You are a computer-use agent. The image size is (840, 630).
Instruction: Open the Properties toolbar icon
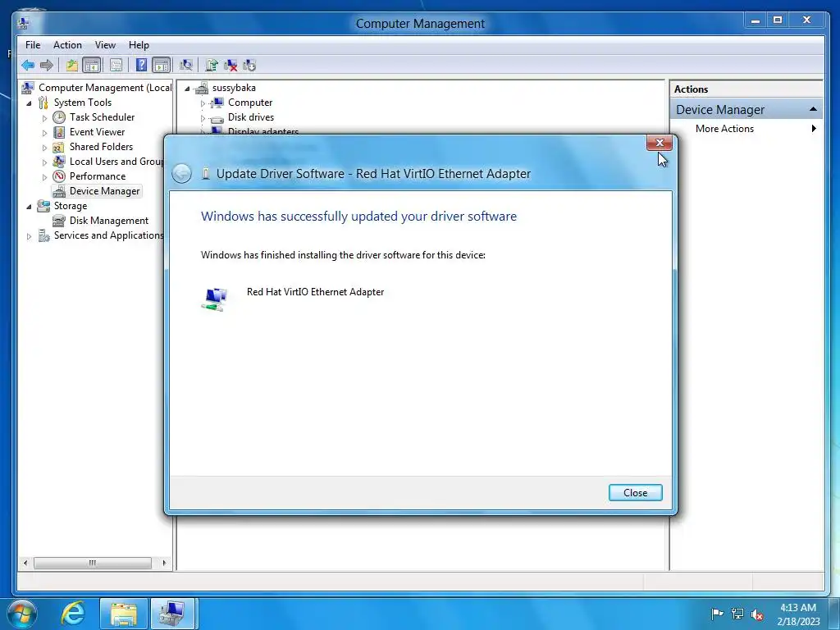[116, 66]
